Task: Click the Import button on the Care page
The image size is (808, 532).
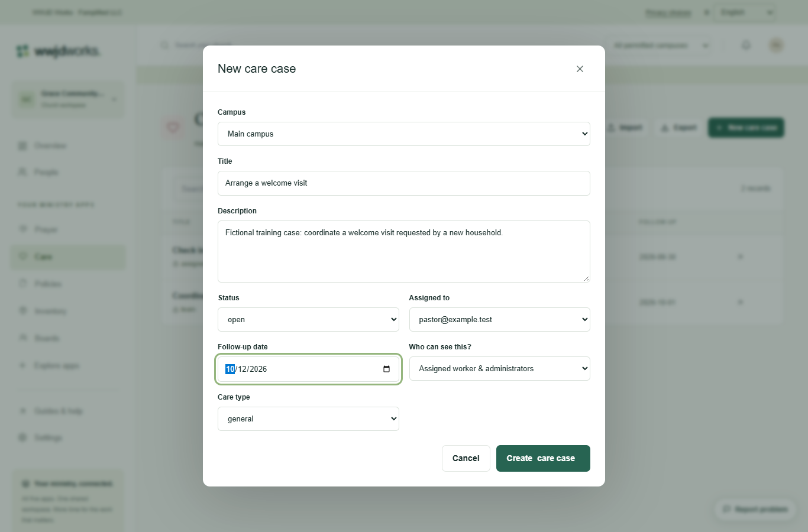Action: point(625,128)
